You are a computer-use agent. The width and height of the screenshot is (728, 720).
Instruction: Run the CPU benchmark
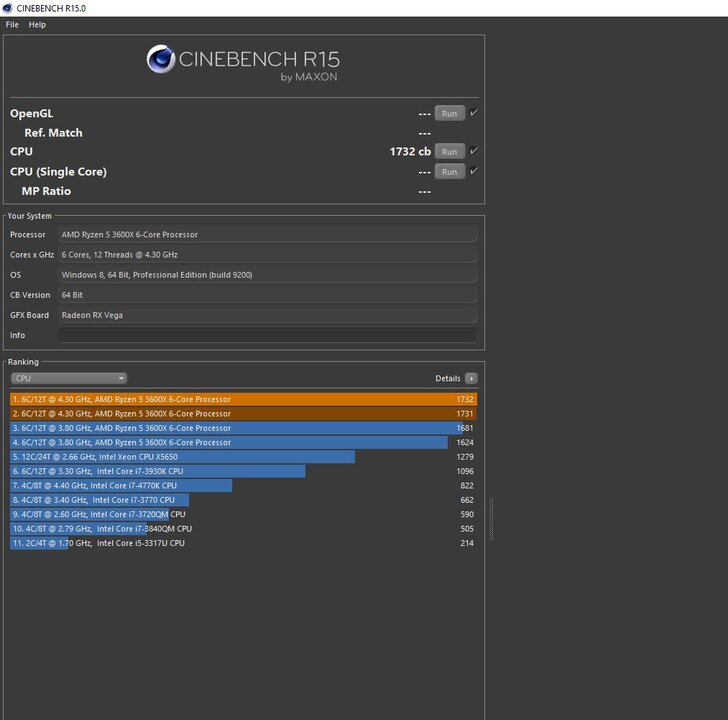pos(449,151)
